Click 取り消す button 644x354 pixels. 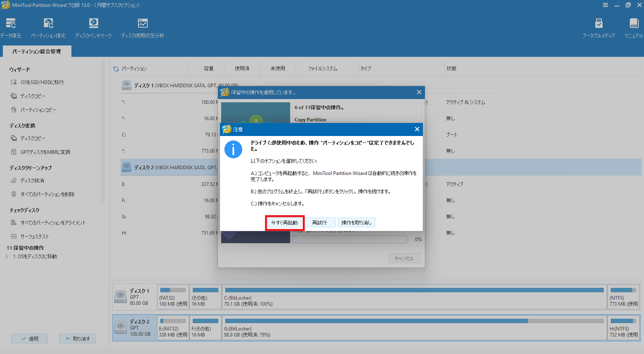pyautogui.click(x=78, y=339)
